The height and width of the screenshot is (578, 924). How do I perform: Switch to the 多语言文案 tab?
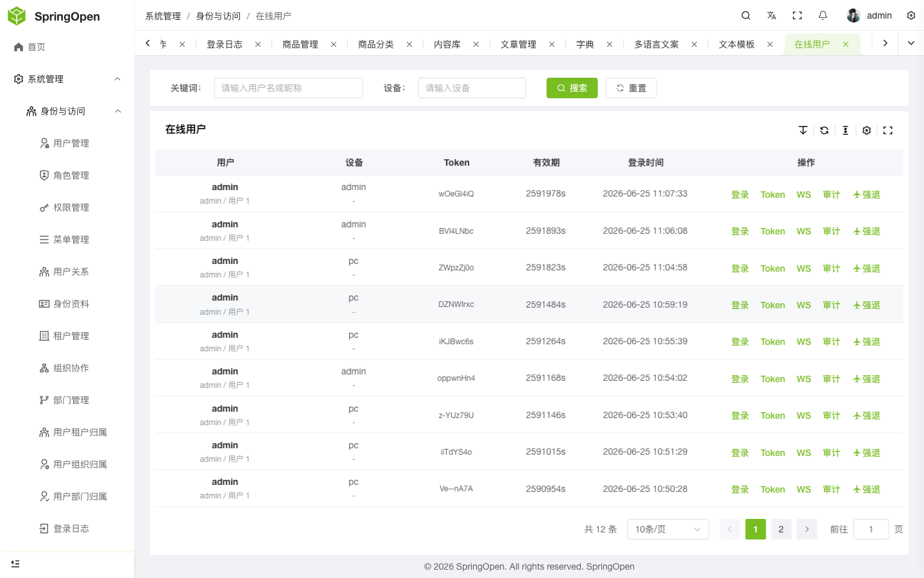pyautogui.click(x=656, y=44)
